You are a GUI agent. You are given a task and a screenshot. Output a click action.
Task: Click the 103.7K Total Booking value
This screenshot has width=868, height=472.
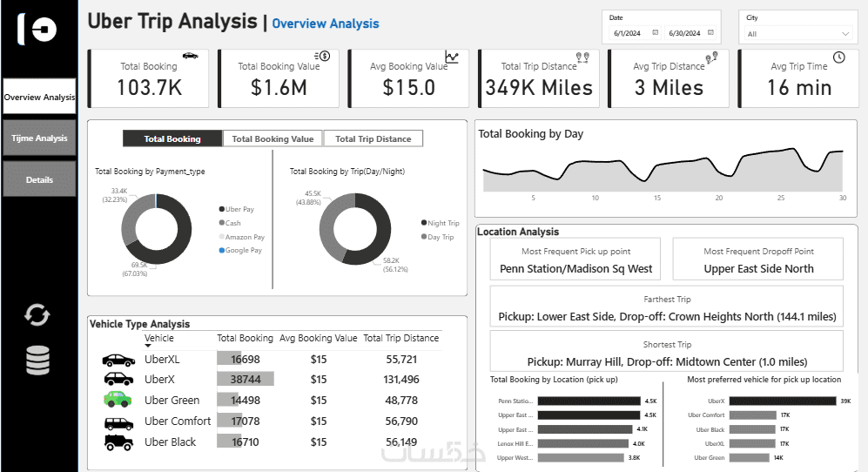149,88
